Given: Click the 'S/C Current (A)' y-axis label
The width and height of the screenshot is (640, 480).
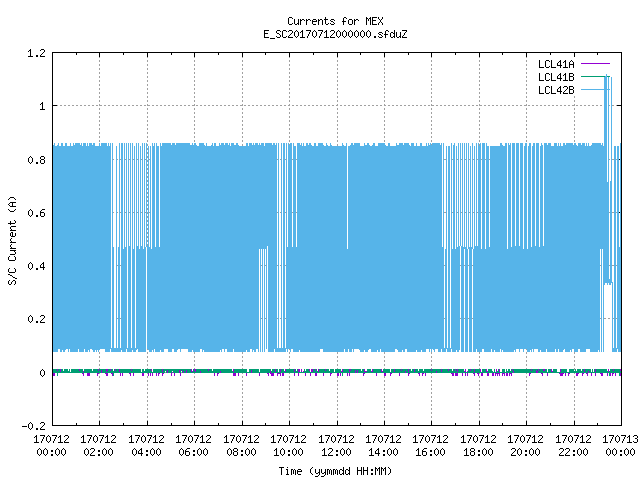Looking at the screenshot, I should pos(12,240).
